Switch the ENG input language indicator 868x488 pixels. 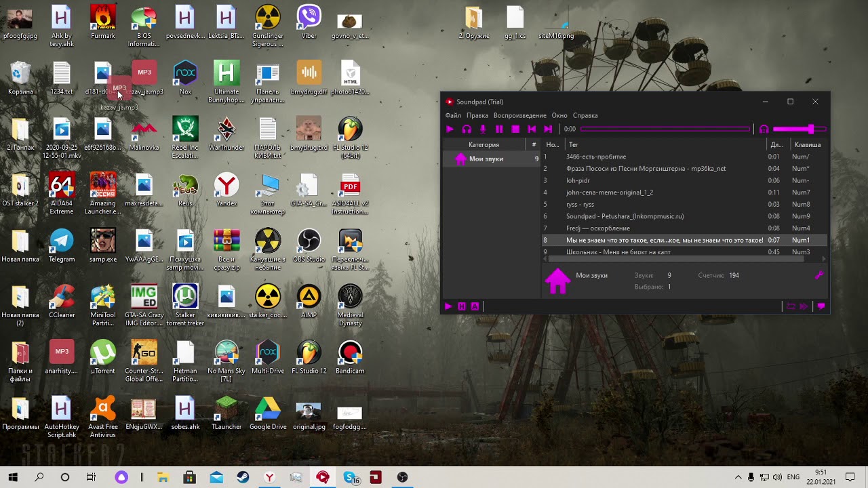(x=793, y=477)
